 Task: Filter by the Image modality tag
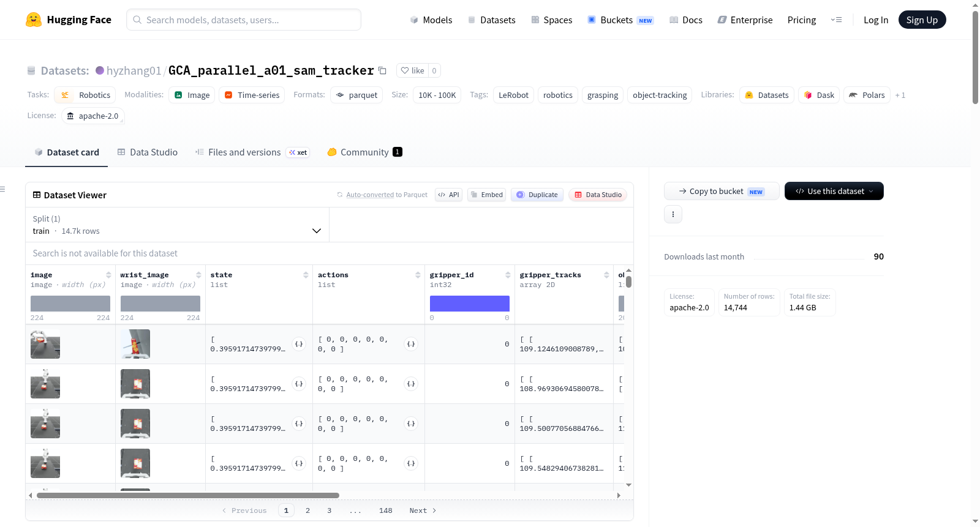tap(192, 95)
